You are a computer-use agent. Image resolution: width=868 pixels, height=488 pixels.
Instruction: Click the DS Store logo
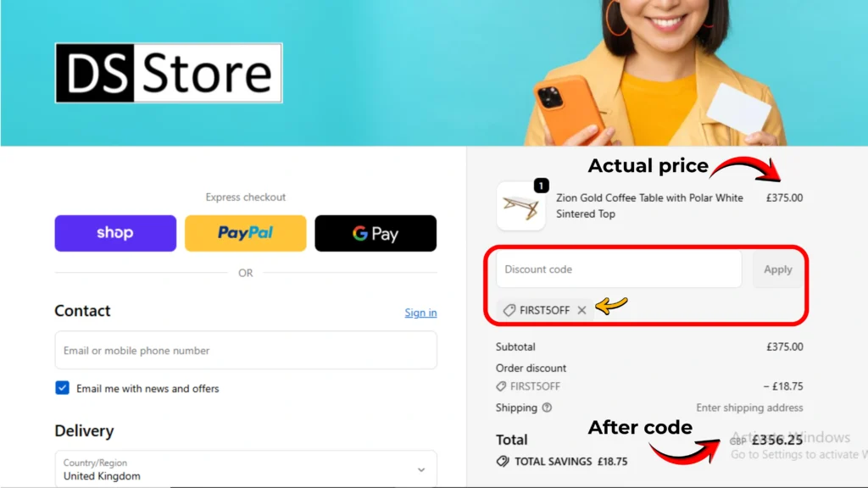tap(169, 73)
